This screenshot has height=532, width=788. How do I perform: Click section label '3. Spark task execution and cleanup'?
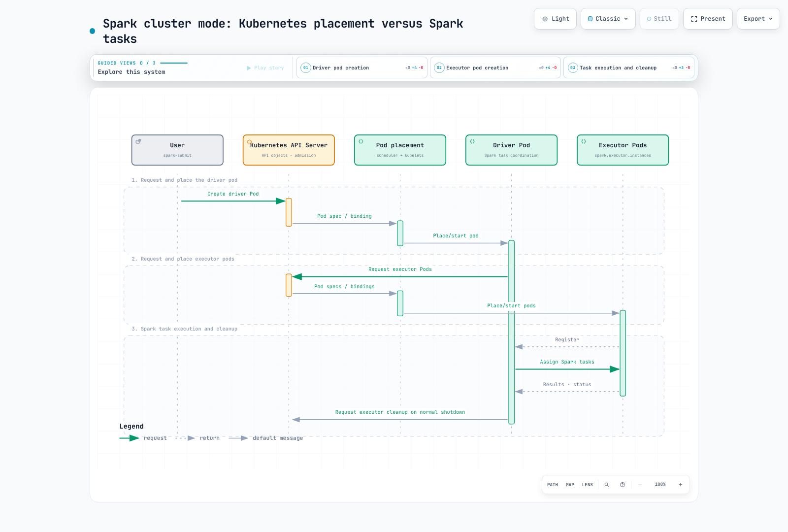184,329
